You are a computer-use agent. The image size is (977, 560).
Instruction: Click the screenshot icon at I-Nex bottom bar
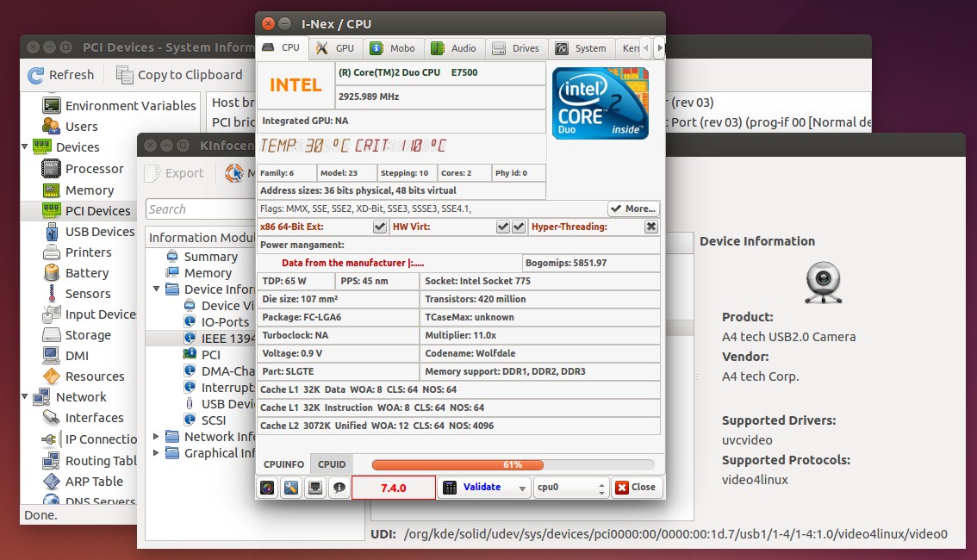[266, 487]
